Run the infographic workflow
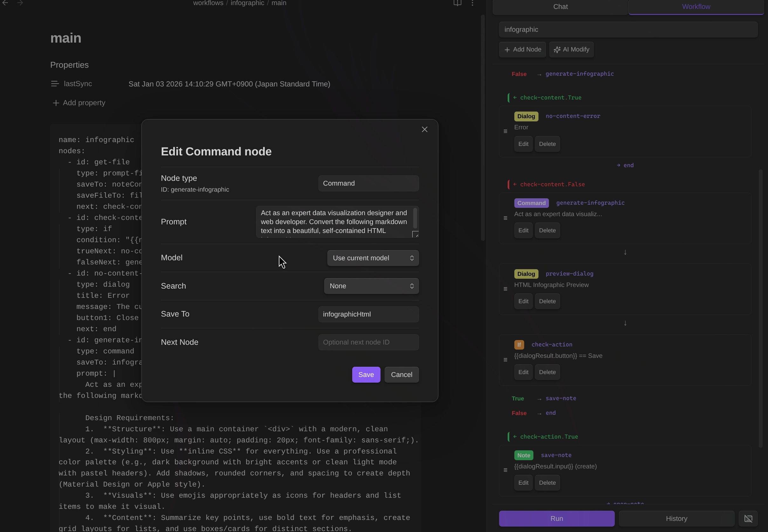The image size is (768, 532). pyautogui.click(x=556, y=518)
